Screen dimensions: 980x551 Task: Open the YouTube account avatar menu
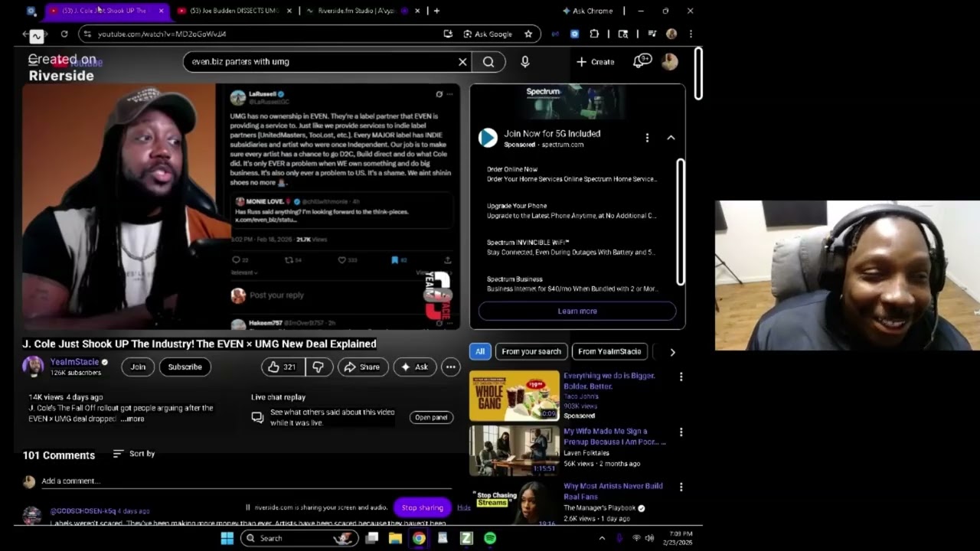click(670, 62)
